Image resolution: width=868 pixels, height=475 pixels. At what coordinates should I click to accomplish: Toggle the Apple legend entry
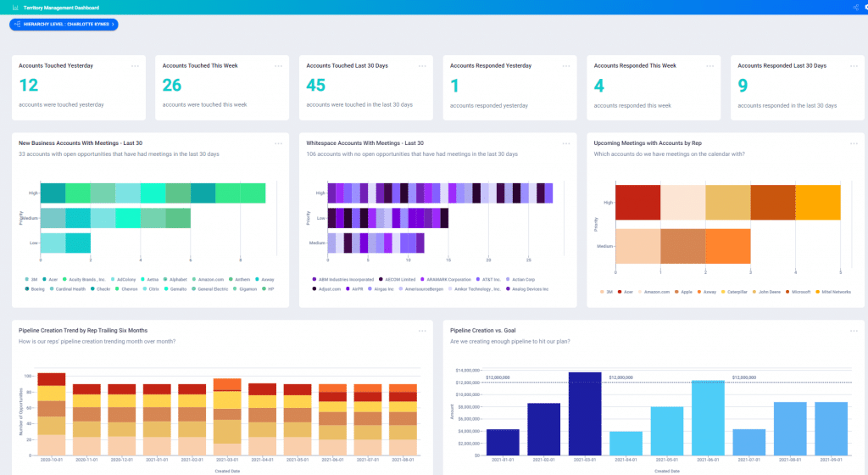click(x=683, y=292)
